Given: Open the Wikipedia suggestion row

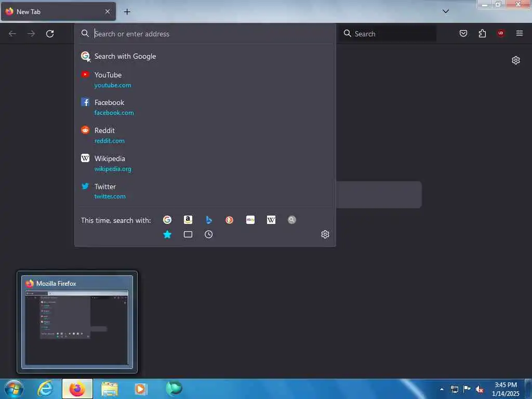Looking at the screenshot, I should point(205,164).
